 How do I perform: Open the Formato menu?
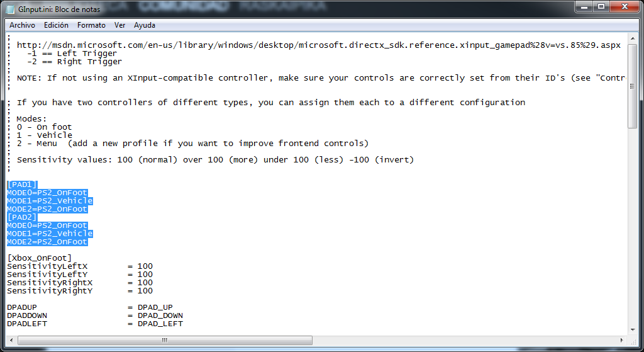[x=91, y=25]
